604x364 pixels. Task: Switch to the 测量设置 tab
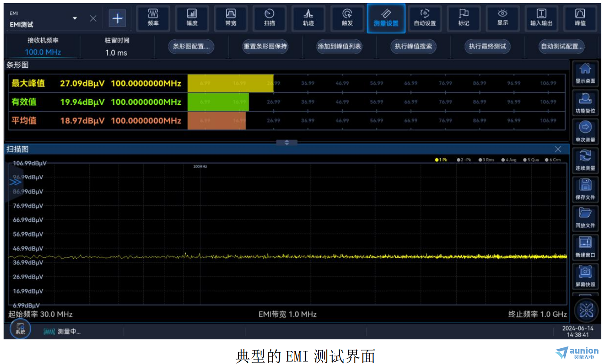coord(386,18)
